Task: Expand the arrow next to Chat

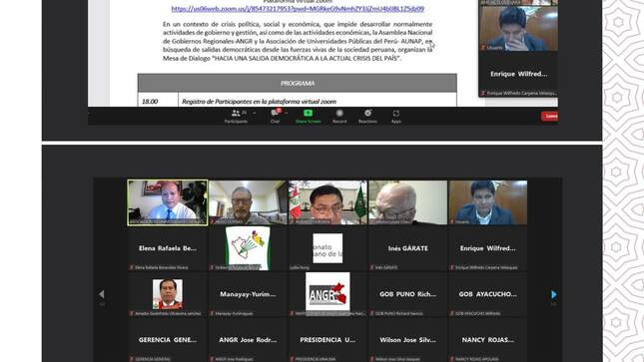Action: (287, 113)
